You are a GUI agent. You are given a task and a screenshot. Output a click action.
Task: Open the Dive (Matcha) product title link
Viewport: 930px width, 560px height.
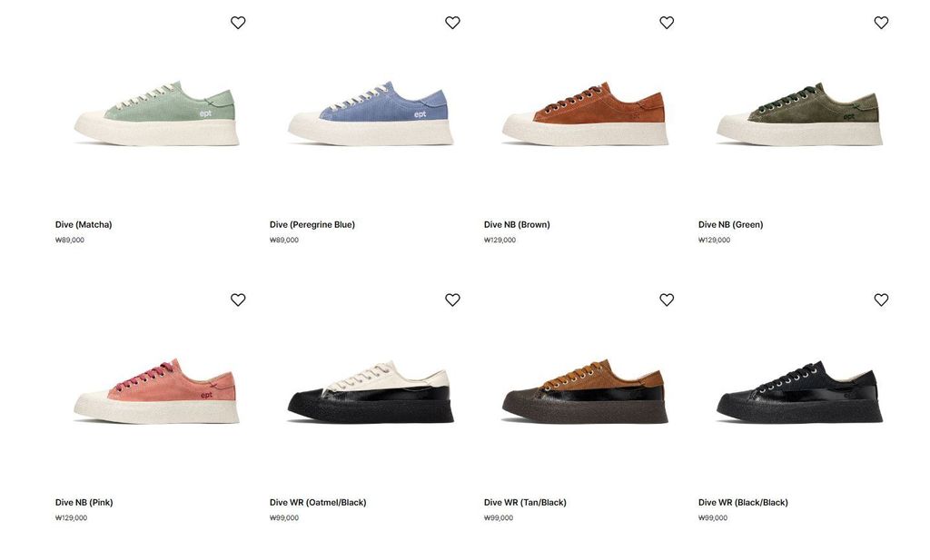click(84, 224)
